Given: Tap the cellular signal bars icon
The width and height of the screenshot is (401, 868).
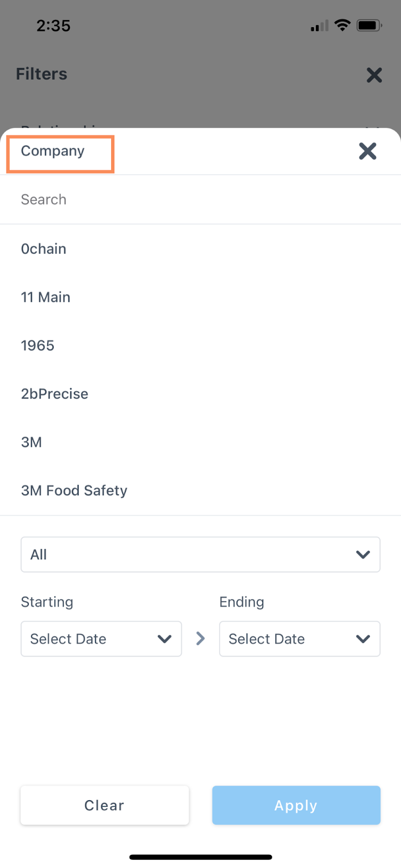Looking at the screenshot, I should 320,25.
